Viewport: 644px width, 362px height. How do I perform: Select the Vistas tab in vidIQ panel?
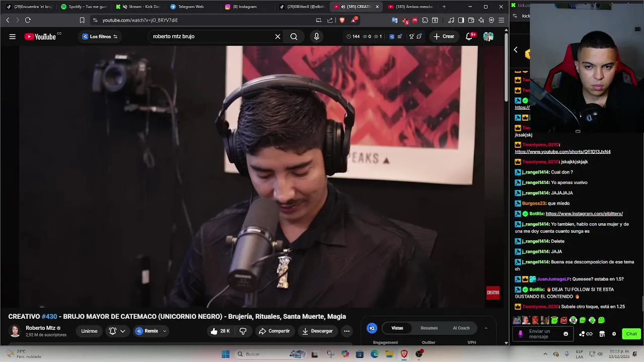pos(397,328)
